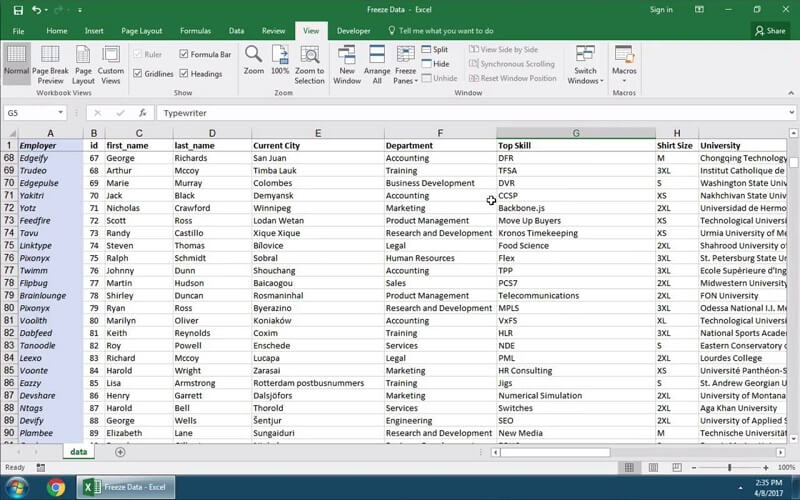
Task: Disable the Headings checkbox
Action: pos(185,73)
